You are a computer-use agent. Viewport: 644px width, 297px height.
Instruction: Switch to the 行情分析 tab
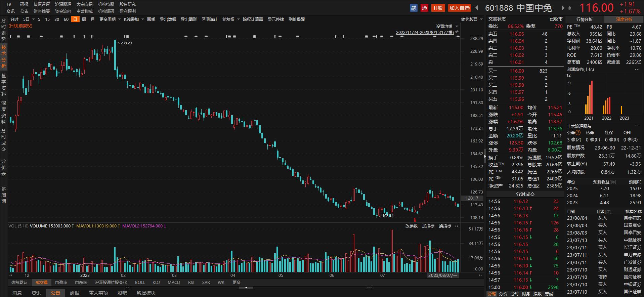(585, 19)
